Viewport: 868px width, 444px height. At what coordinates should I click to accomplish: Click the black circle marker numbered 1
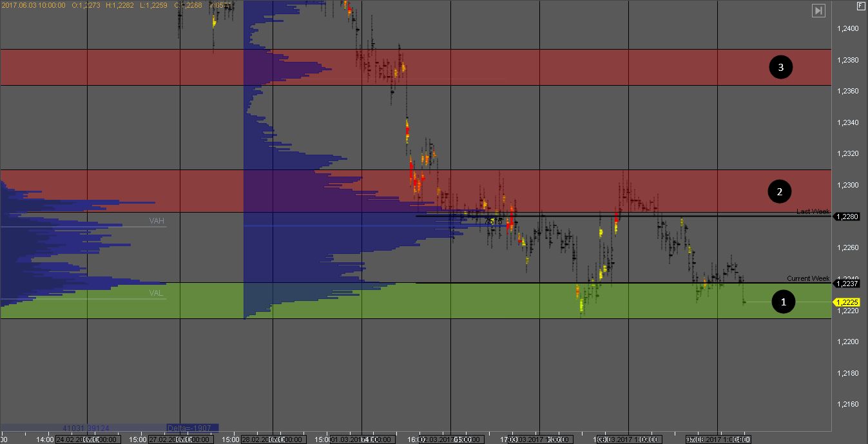784,301
